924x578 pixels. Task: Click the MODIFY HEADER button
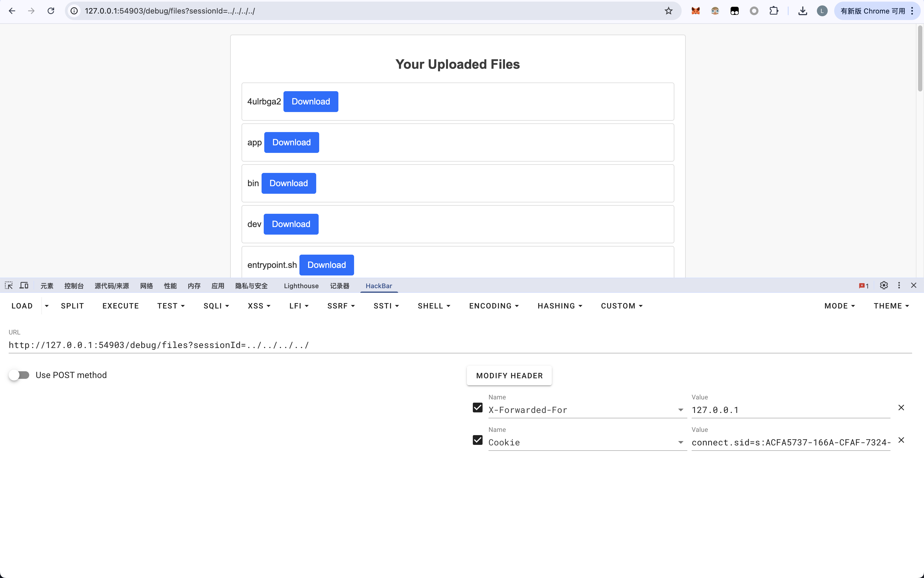tap(509, 375)
